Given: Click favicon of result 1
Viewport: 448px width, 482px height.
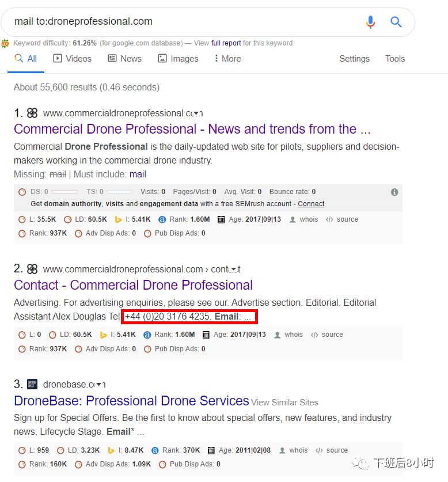Looking at the screenshot, I should (32, 113).
